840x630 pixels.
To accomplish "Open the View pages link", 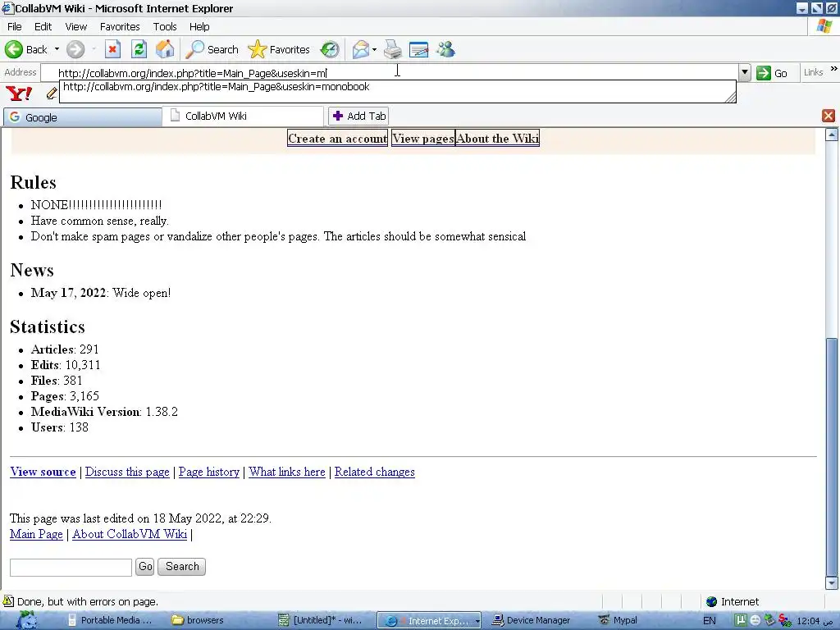I will (x=423, y=138).
